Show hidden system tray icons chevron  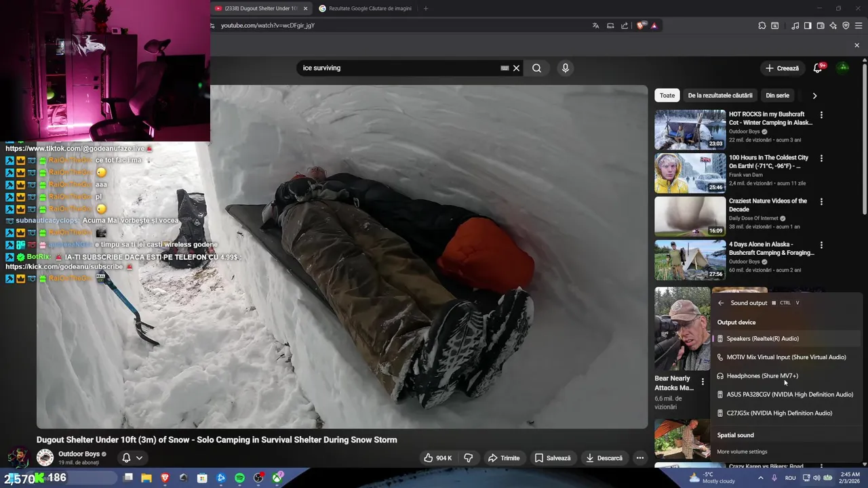760,478
